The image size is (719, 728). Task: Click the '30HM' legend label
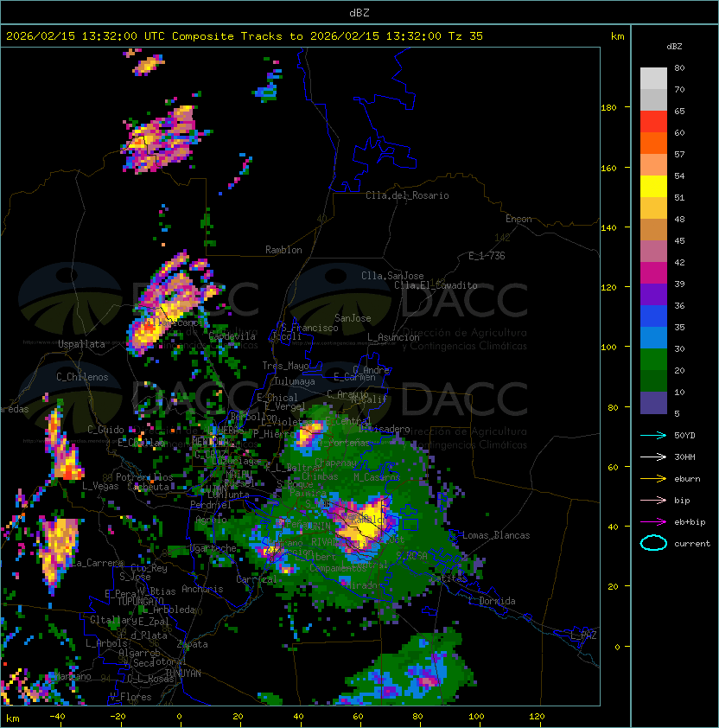(x=684, y=457)
